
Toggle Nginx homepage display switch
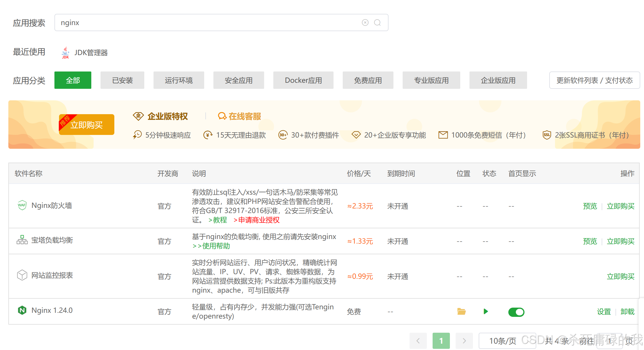(x=516, y=312)
